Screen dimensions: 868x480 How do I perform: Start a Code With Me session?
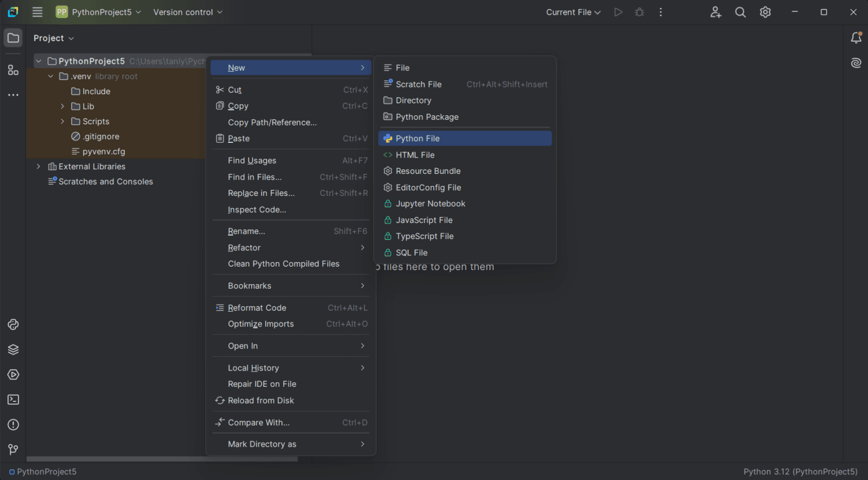pyautogui.click(x=715, y=11)
